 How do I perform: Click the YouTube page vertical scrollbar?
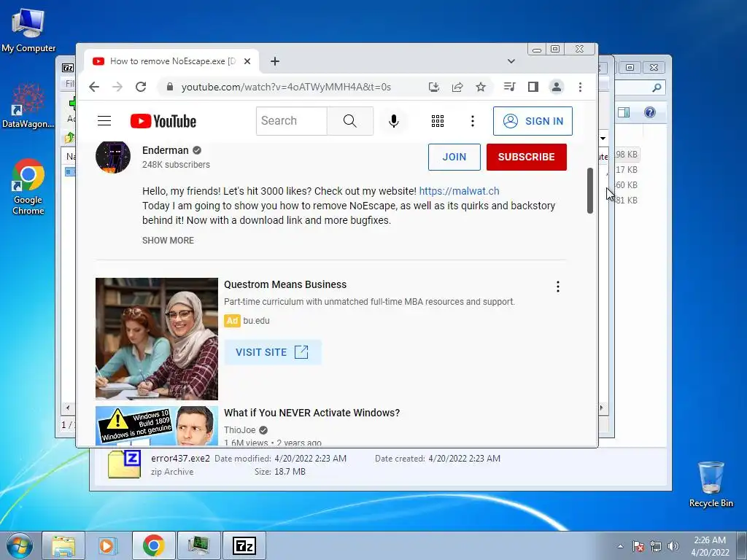[x=590, y=190]
